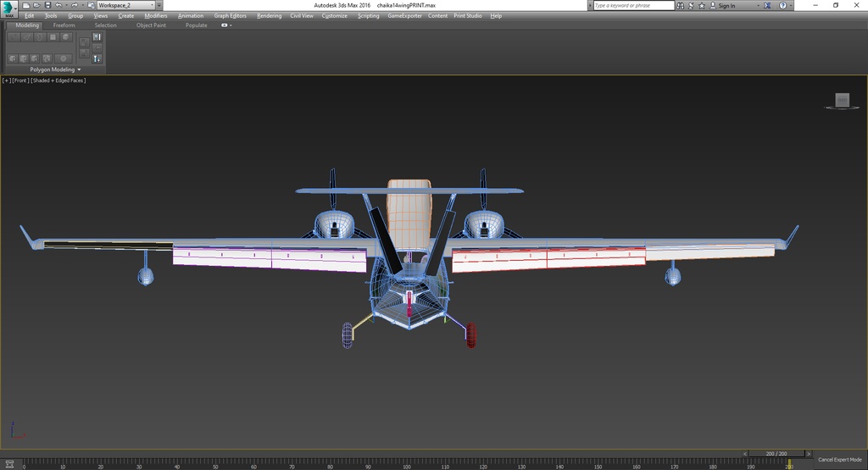Image resolution: width=868 pixels, height=470 pixels.
Task: Click the next frame arrow on time slider
Action: 808,453
